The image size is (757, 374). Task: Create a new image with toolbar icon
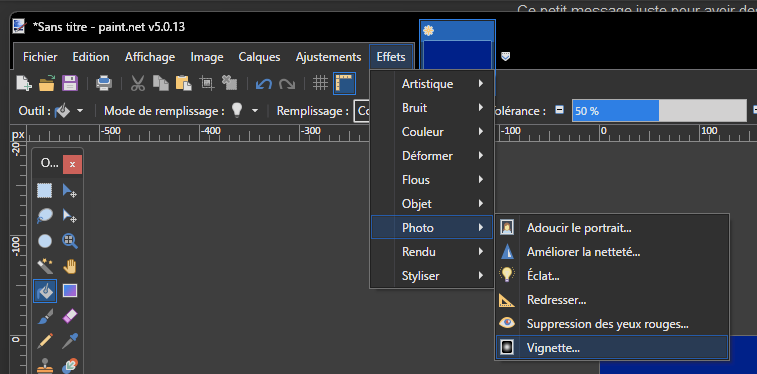24,83
